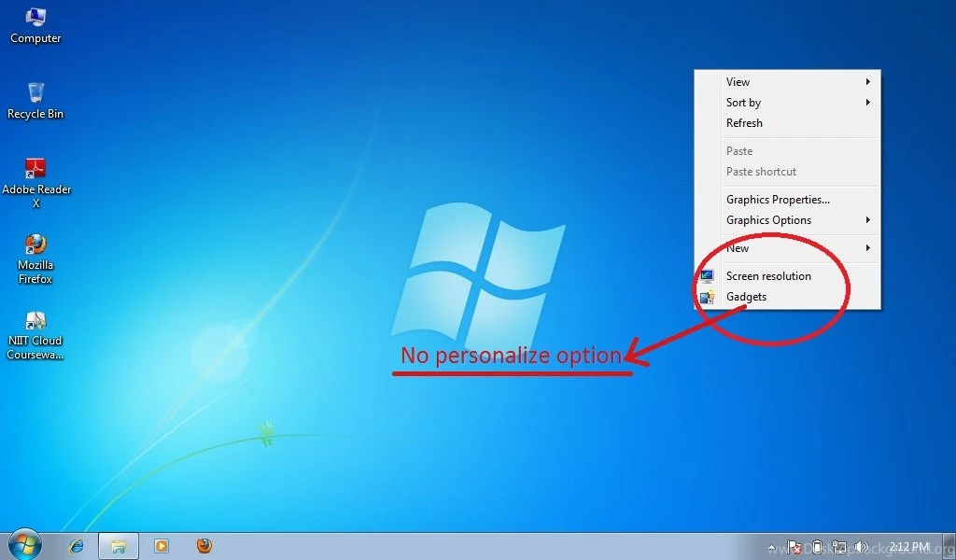This screenshot has width=956, height=560.
Task: Select Graphics Properties... menu entry
Action: pyautogui.click(x=778, y=200)
